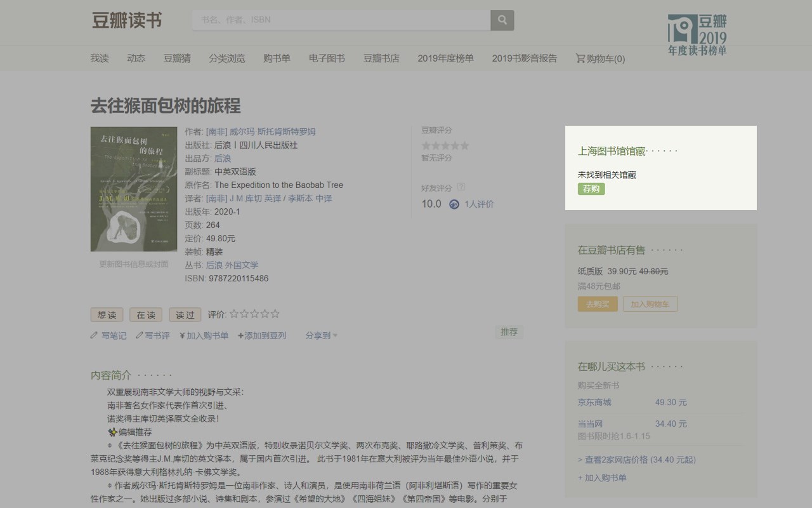
Task: Click the pencil icon for 写书评
Action: [140, 335]
